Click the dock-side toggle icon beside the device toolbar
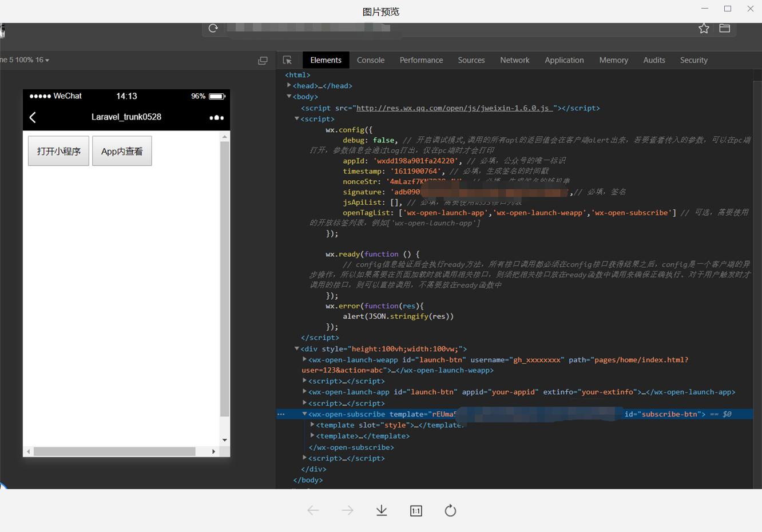762x532 pixels. point(263,60)
